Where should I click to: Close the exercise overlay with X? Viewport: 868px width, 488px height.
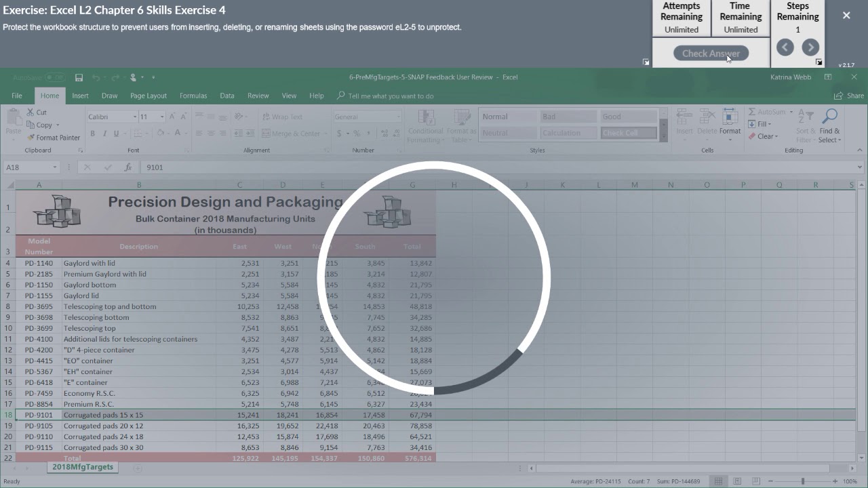846,15
